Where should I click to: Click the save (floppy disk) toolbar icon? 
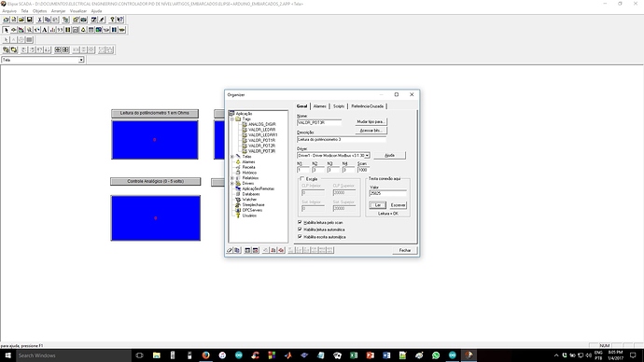pyautogui.click(x=29, y=20)
